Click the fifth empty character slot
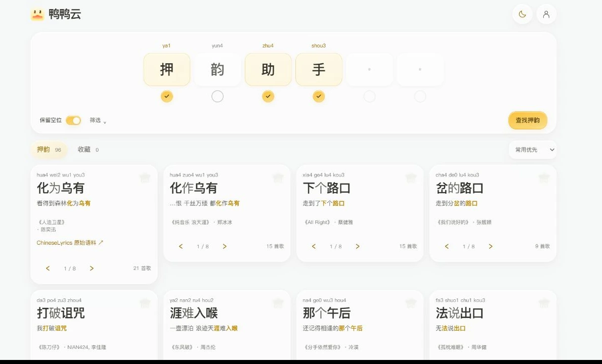Screen dimensions: 602x364 (x=369, y=69)
